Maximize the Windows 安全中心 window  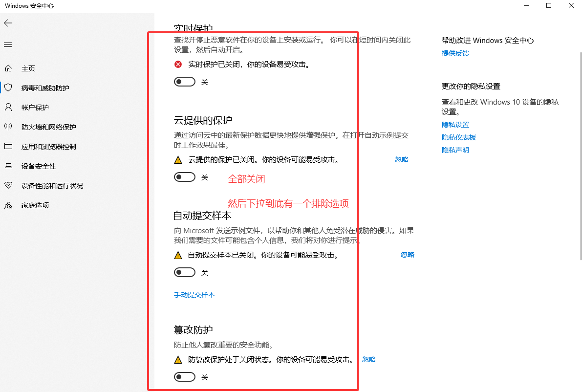pos(549,5)
